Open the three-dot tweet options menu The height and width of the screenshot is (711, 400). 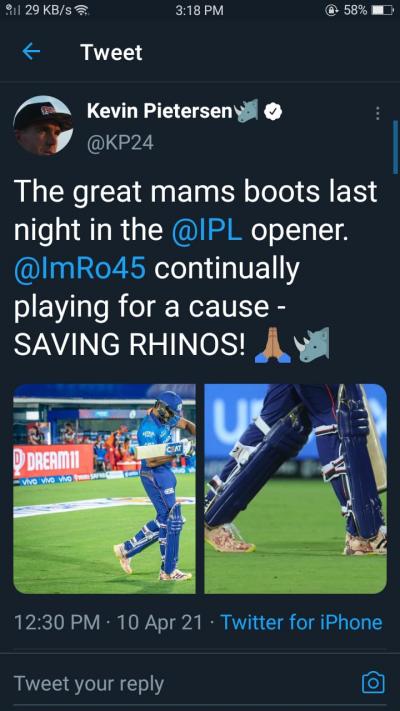pyautogui.click(x=377, y=113)
